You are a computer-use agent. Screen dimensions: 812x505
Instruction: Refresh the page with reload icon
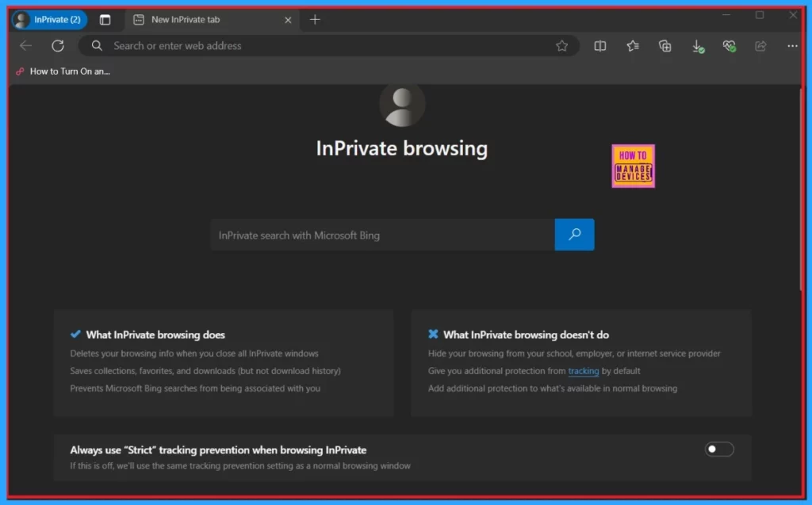[x=58, y=45]
